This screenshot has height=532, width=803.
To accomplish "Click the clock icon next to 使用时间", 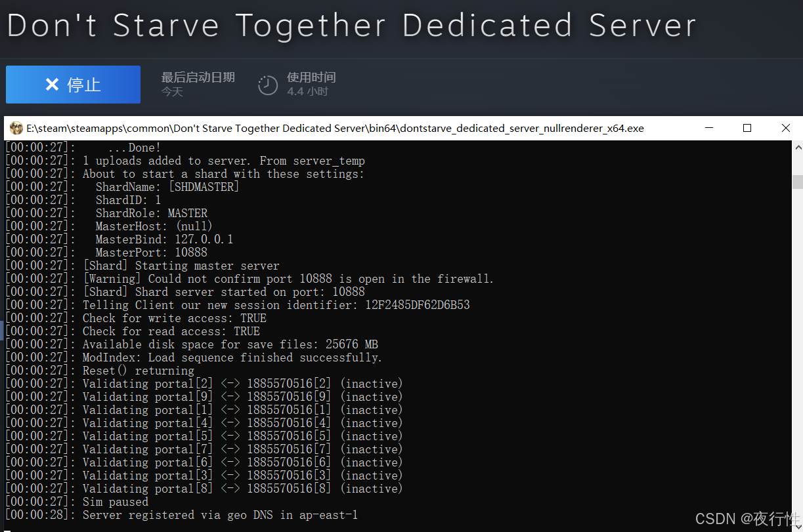I will [x=268, y=85].
